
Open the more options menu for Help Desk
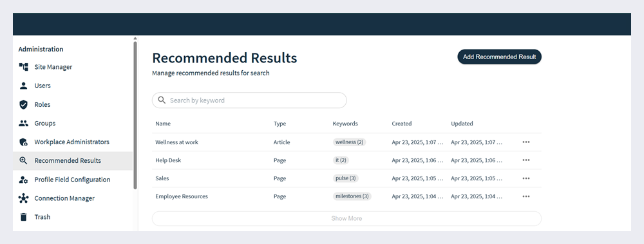526,160
